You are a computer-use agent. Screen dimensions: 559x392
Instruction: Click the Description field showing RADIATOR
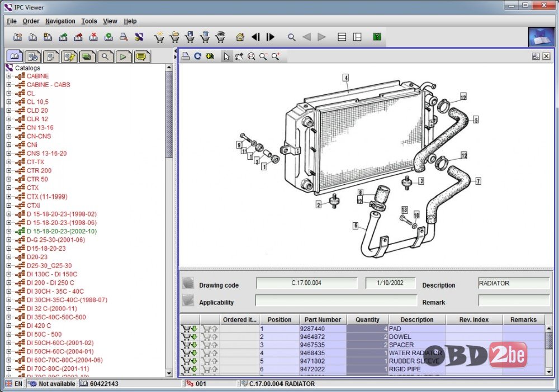514,284
